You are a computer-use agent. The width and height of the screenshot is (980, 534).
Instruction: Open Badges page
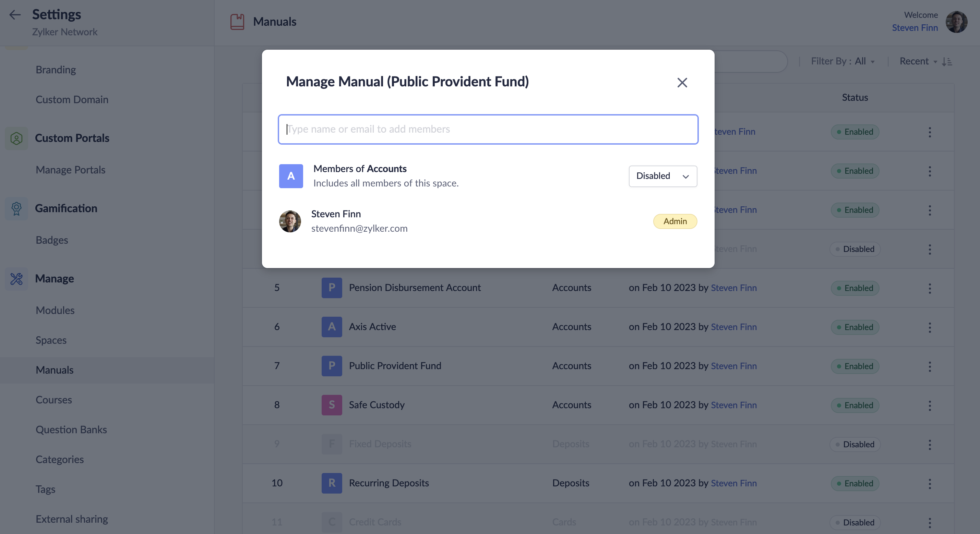[52, 240]
